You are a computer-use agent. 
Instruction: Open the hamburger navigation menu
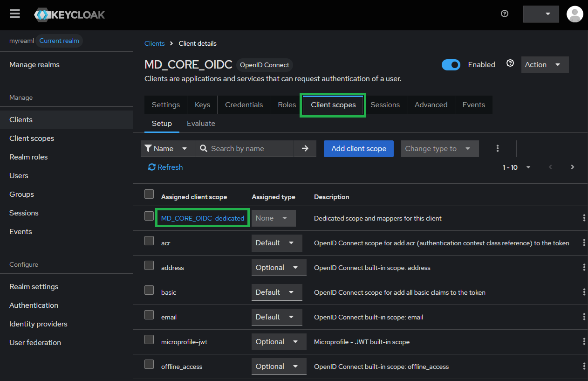click(x=15, y=14)
